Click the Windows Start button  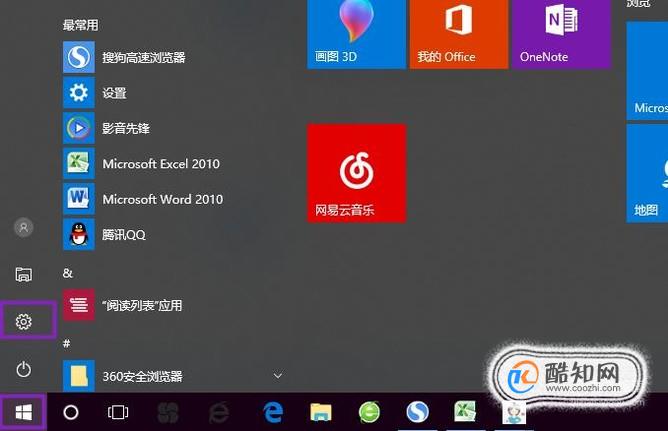click(x=23, y=412)
